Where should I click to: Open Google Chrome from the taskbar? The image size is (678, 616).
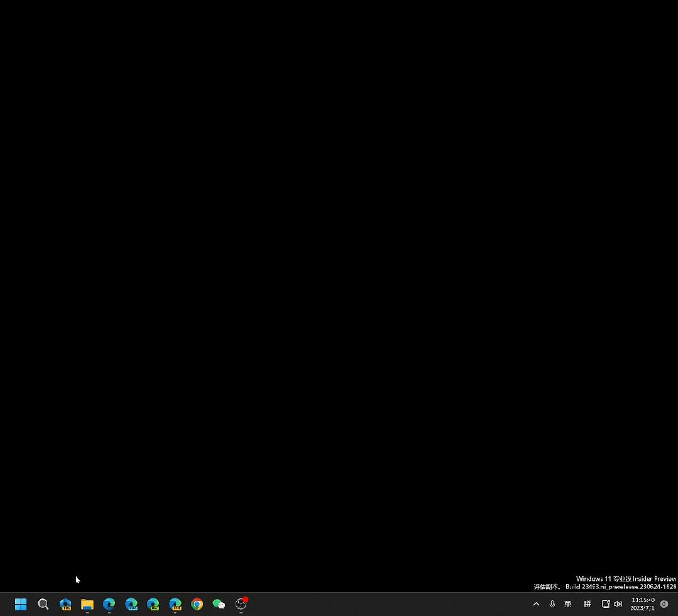click(197, 604)
